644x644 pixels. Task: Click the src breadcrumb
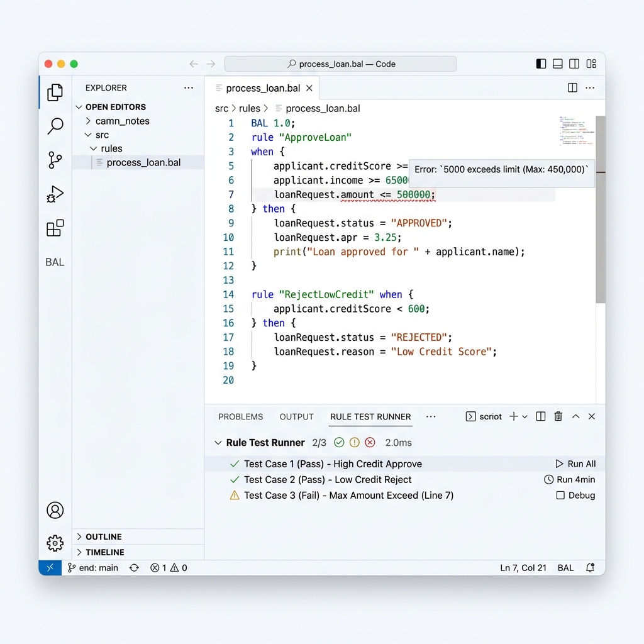point(221,108)
